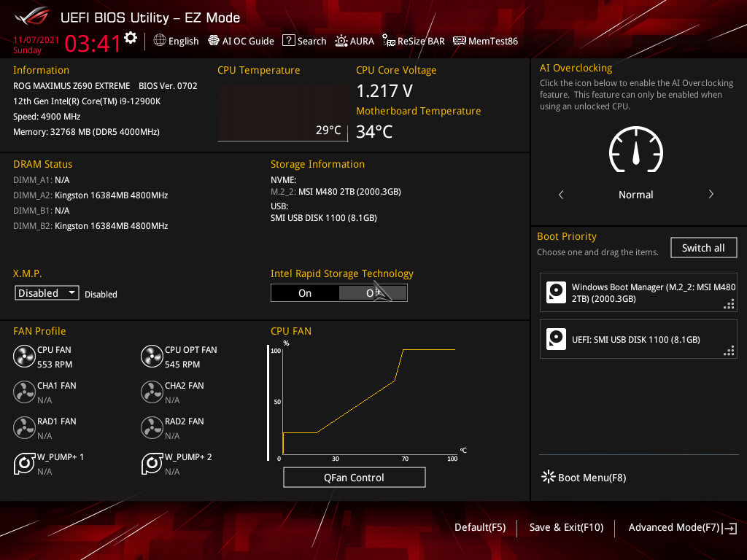This screenshot has width=747, height=560.
Task: Click the 1.217 V core voltage value
Action: (384, 90)
